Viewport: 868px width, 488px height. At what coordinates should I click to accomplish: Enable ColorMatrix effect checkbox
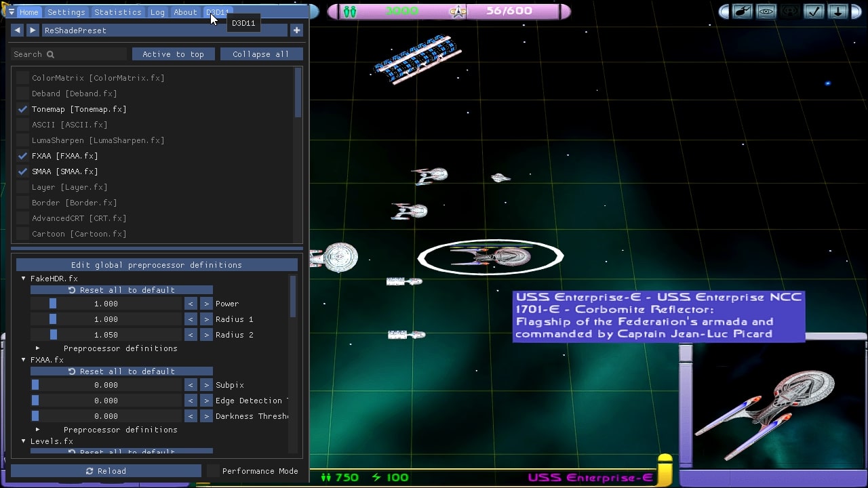coord(22,78)
